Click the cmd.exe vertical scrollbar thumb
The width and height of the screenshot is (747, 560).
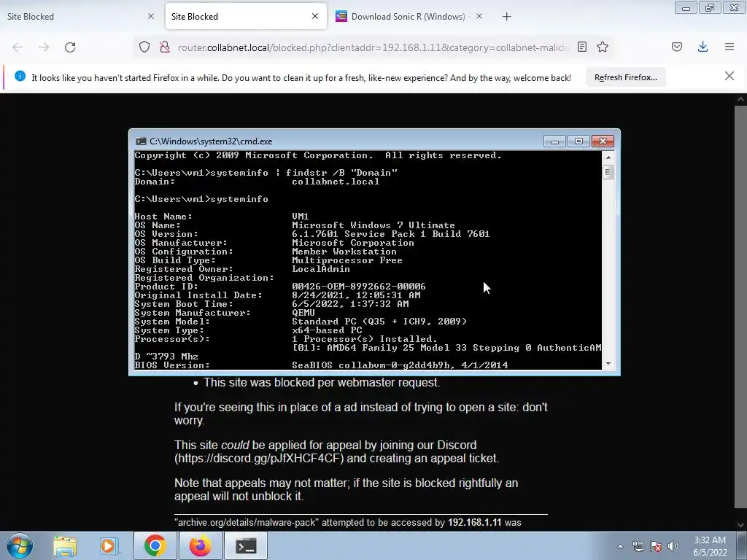click(608, 172)
